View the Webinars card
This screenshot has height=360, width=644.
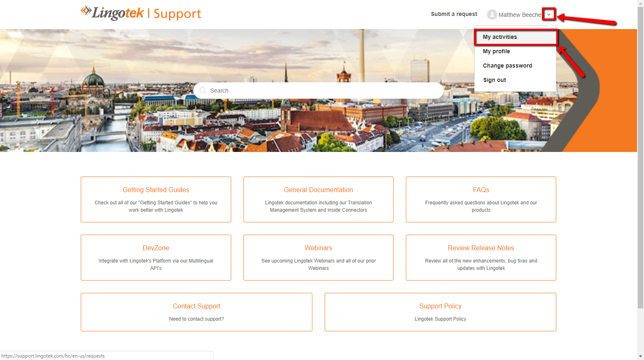click(x=319, y=258)
